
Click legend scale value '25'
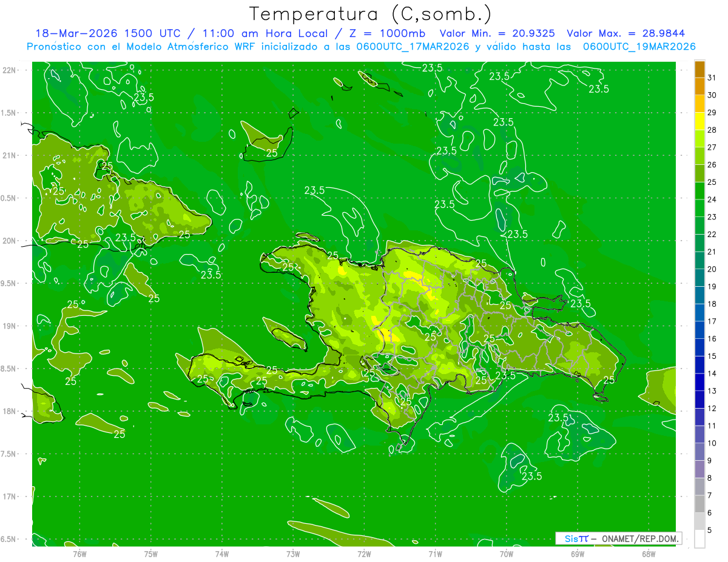point(712,182)
